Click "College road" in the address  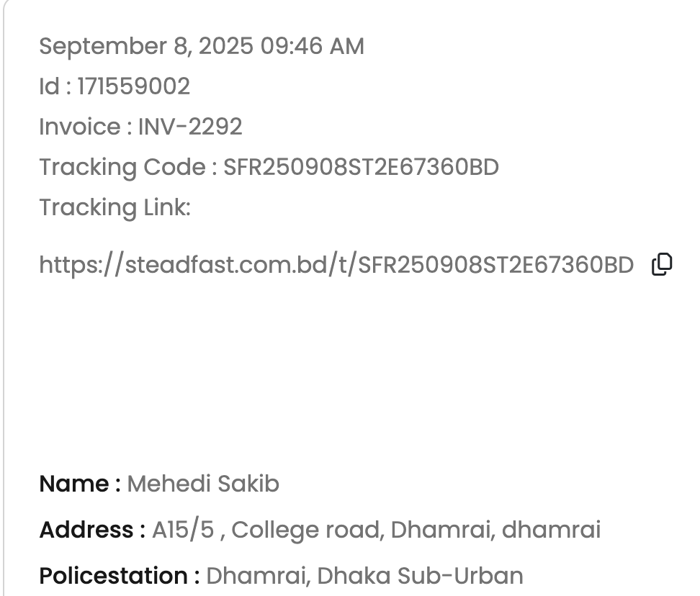pyautogui.click(x=305, y=530)
